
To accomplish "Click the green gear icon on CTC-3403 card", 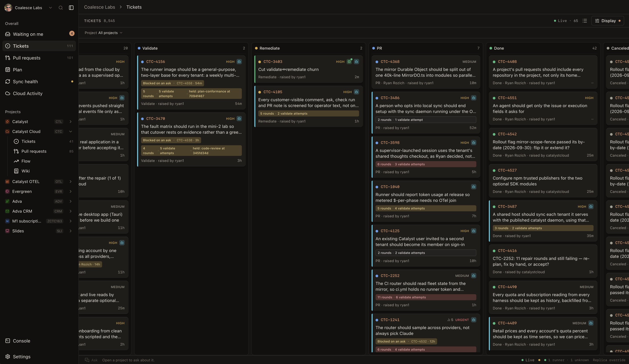I will [349, 62].
